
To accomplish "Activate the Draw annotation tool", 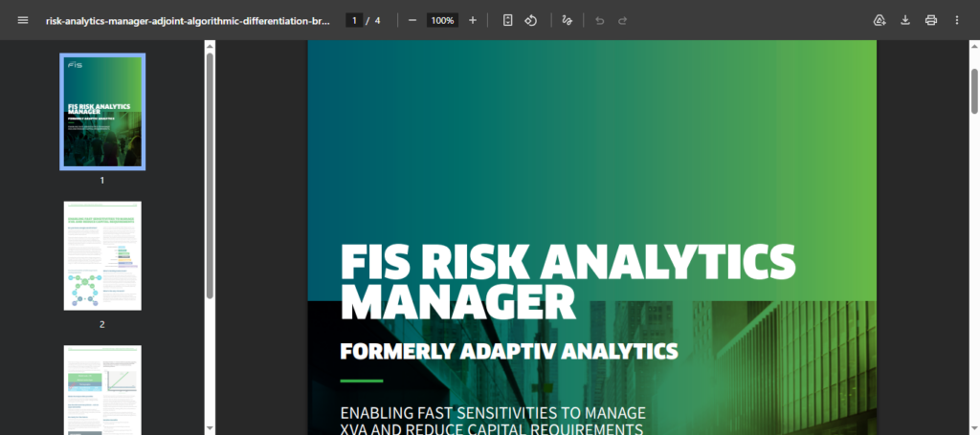I will coord(567,20).
